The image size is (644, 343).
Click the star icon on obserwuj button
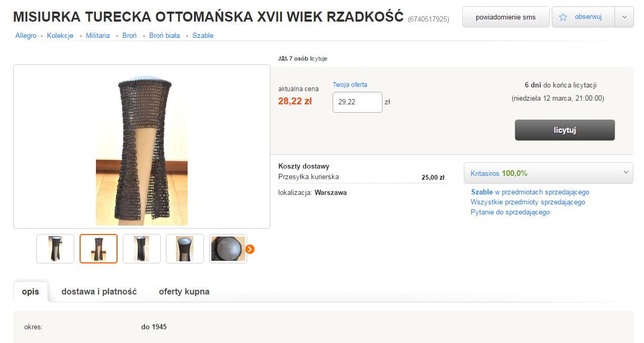tap(563, 17)
